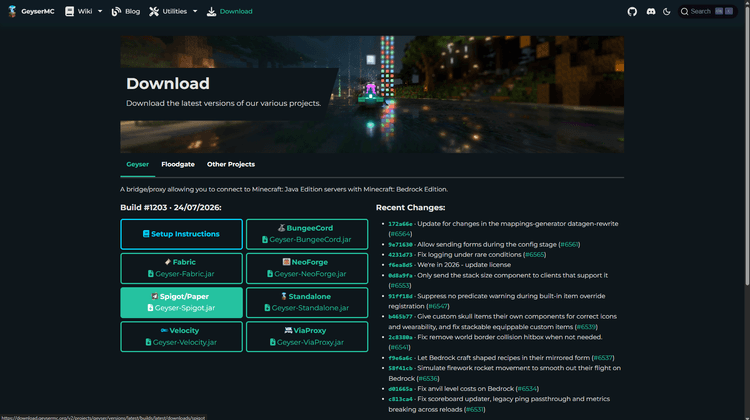750x420 pixels.
Task: Open commit c813ca4 link
Action: pos(400,399)
